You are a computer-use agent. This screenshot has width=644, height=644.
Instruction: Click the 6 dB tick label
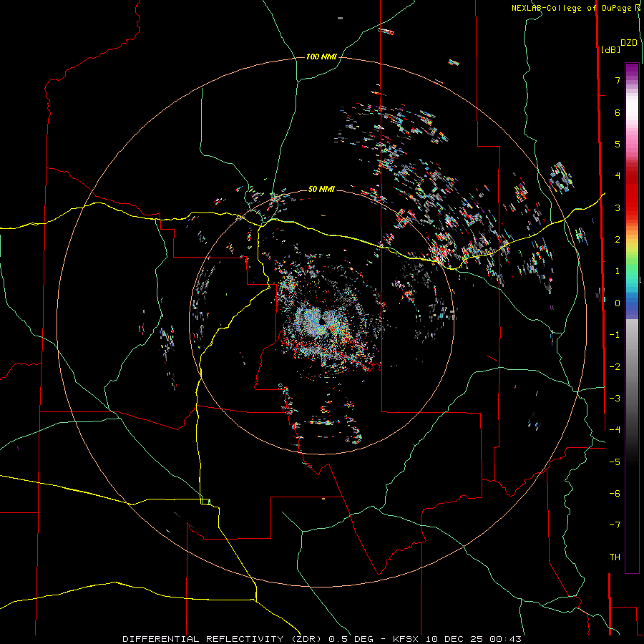[618, 112]
